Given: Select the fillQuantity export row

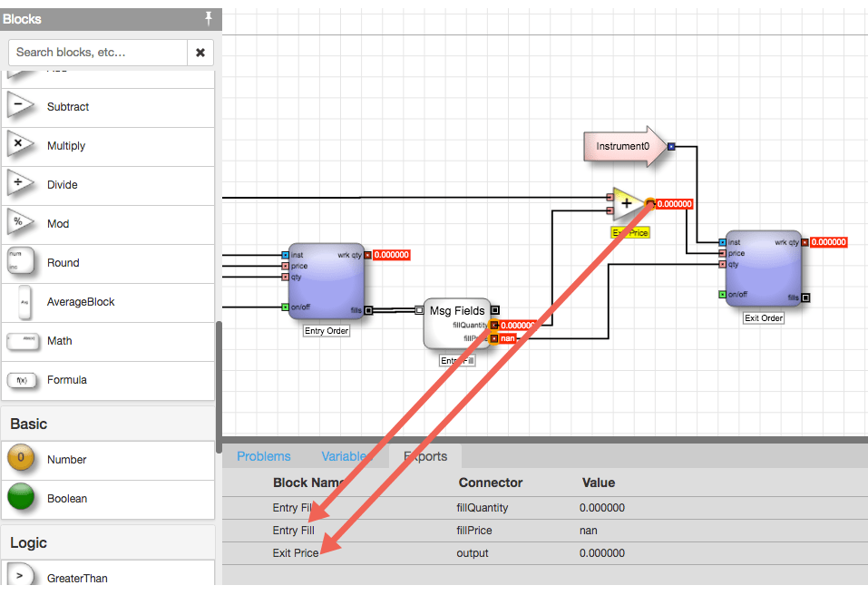Looking at the screenshot, I should pyautogui.click(x=545, y=508).
